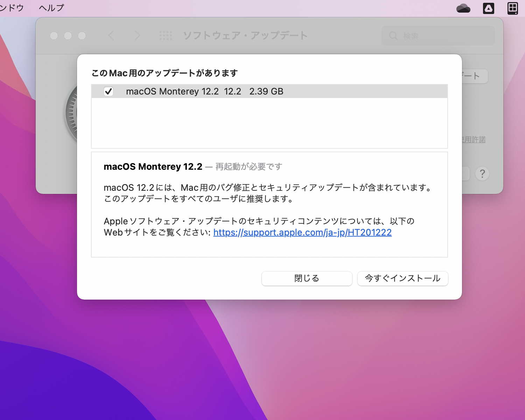525x420 pixels.
Task: Click the back navigation arrow in Software Update
Action: (x=111, y=35)
